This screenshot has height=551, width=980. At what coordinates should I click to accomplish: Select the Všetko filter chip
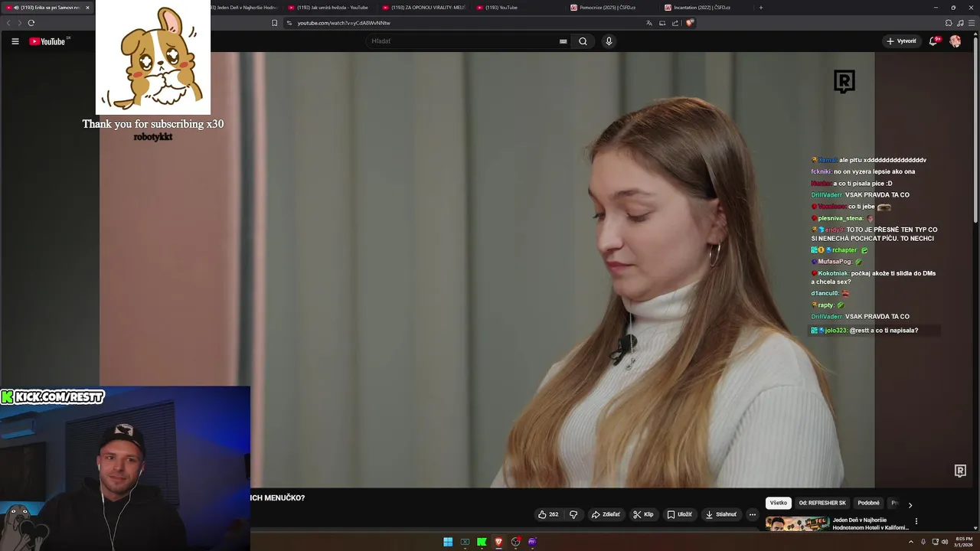tap(778, 503)
